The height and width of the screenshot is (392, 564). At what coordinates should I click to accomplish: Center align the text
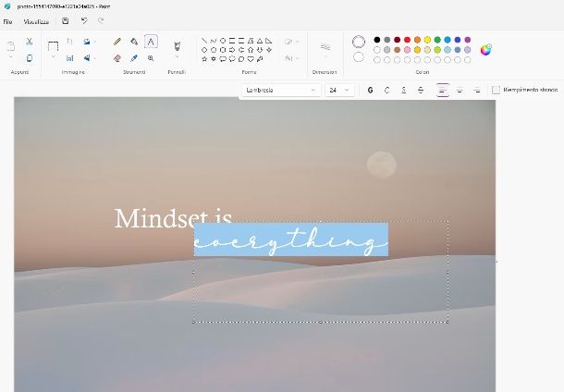point(460,91)
